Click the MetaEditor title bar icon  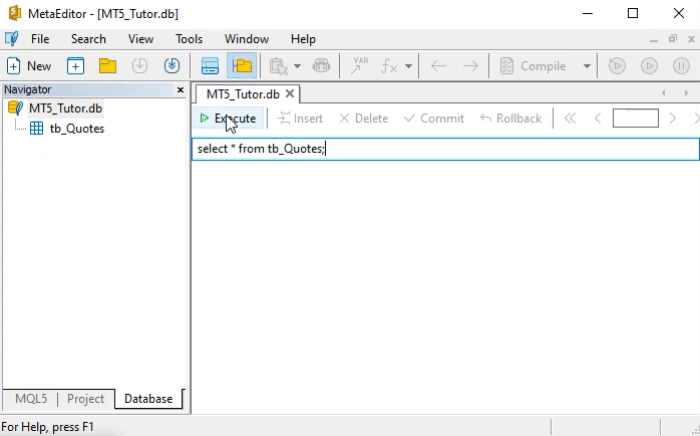click(x=15, y=13)
